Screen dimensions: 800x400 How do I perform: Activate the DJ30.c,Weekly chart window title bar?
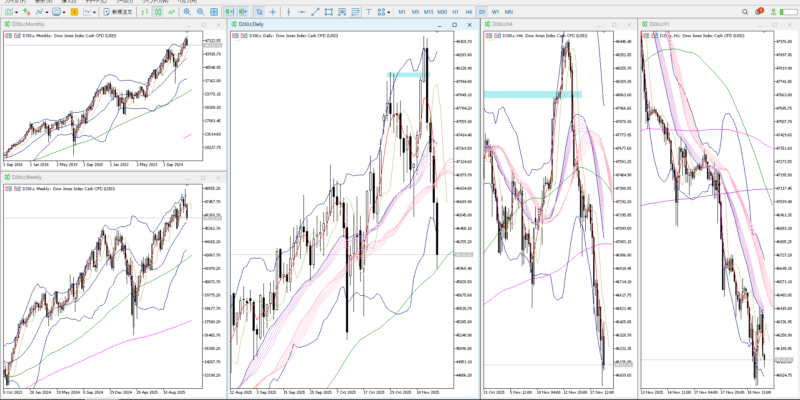pyautogui.click(x=60, y=177)
